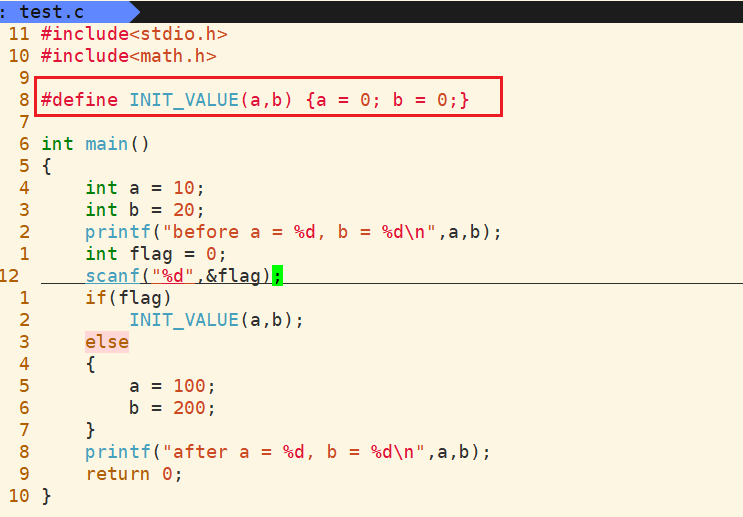The height and width of the screenshot is (517, 743).
Task: Place cursor on b = 200 assignment
Action: [x=172, y=408]
